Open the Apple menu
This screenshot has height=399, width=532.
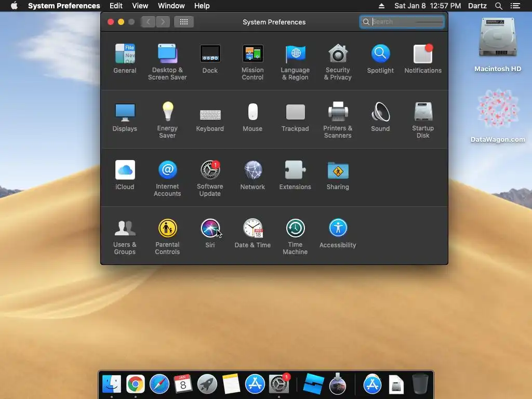click(14, 6)
